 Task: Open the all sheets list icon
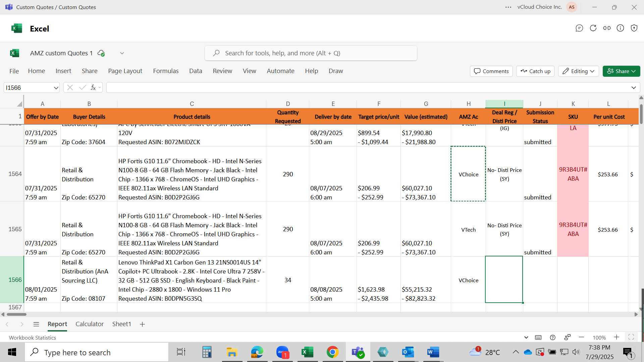[36, 324]
